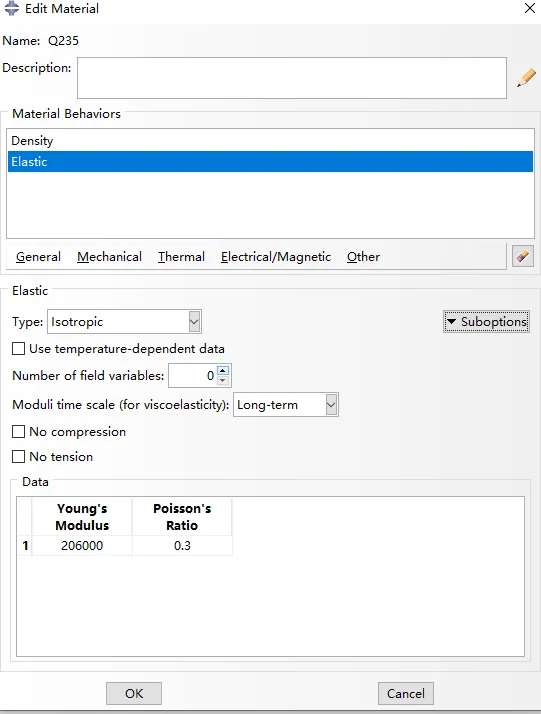Open the General menu
Screen dimensions: 541x714
point(38,257)
